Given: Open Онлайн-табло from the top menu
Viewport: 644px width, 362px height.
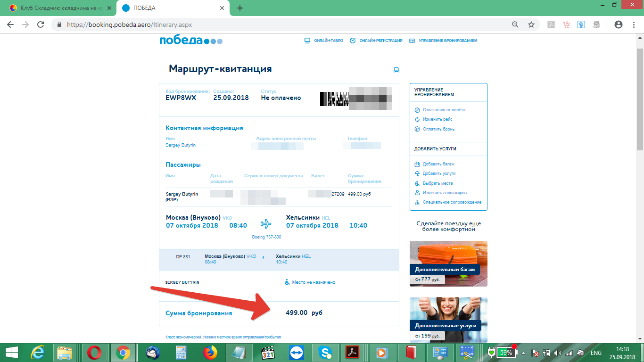Looking at the screenshot, I should (324, 41).
